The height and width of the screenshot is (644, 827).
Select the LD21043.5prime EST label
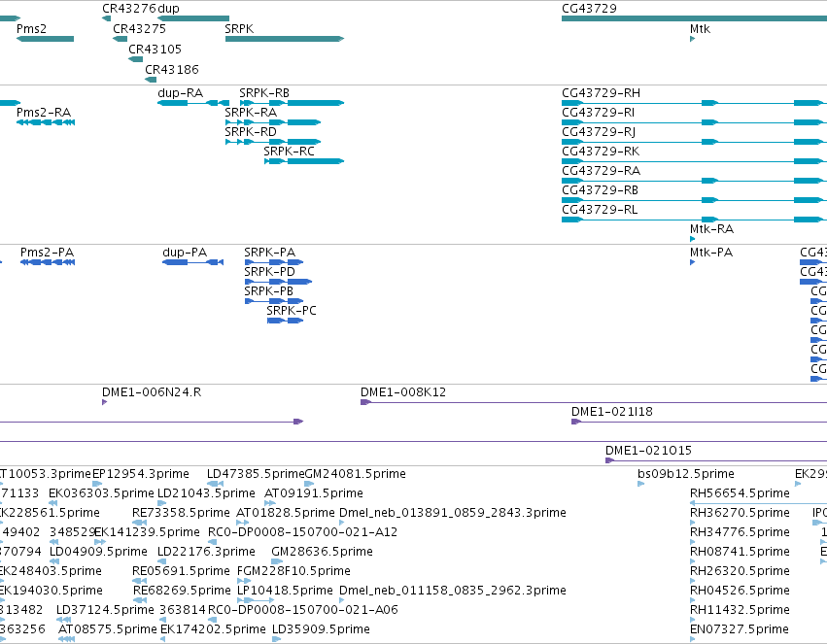[x=207, y=493]
